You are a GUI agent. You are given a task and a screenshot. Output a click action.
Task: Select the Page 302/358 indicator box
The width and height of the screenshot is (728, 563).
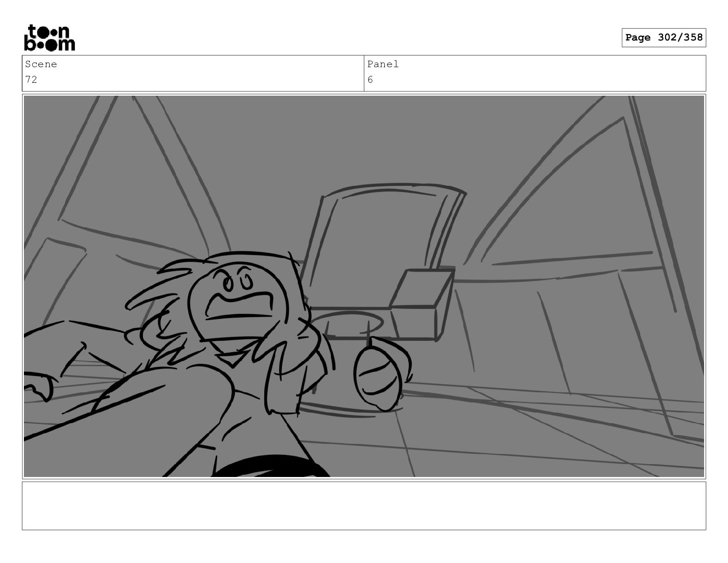(x=664, y=38)
